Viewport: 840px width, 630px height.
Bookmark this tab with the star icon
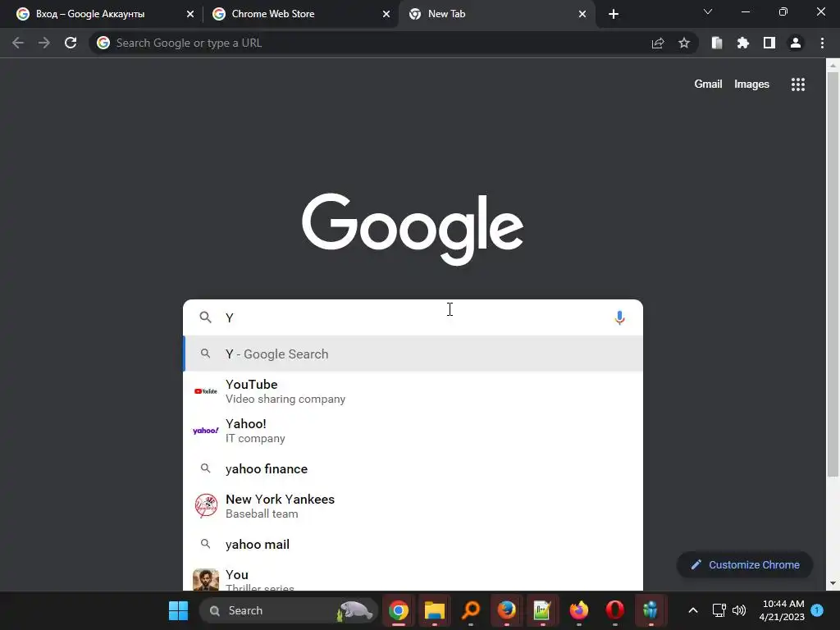(684, 43)
